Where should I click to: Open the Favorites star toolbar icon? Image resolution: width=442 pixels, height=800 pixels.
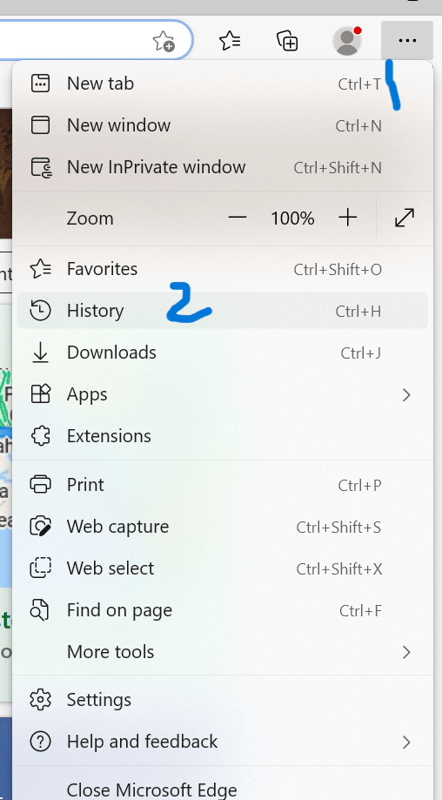point(230,41)
